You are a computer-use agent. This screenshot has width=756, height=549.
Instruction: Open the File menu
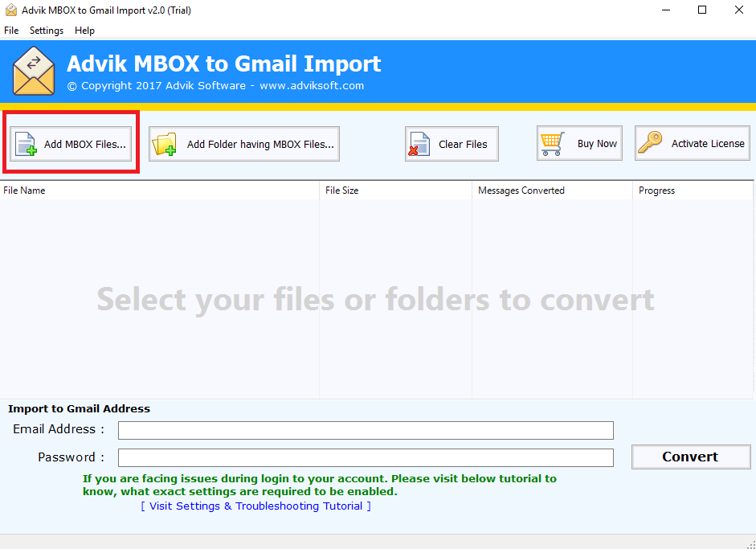coord(11,30)
